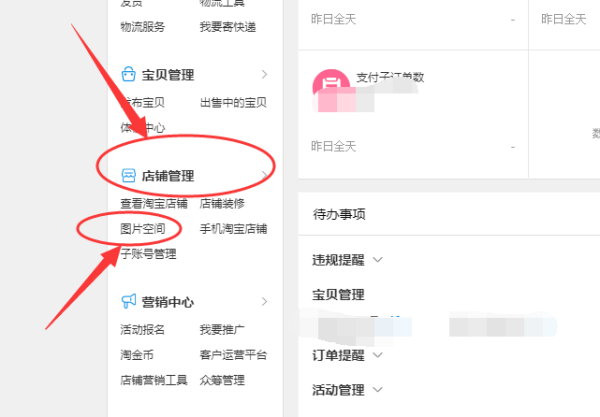Click the megaphone icon beside 营销中心
The image size is (600, 417).
(x=128, y=301)
